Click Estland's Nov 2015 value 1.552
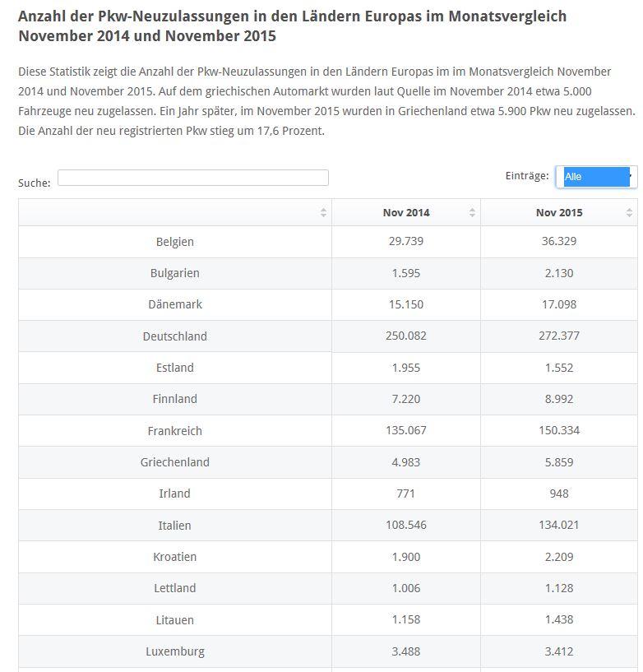 (x=559, y=368)
